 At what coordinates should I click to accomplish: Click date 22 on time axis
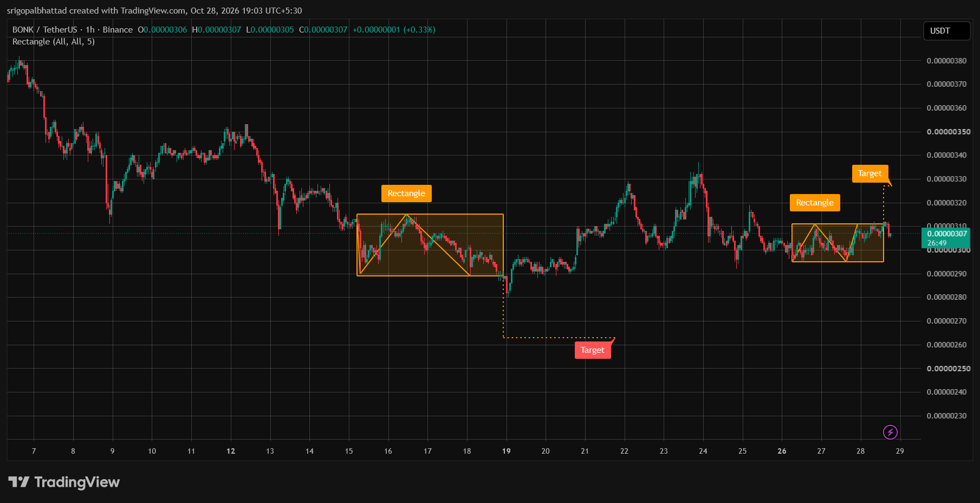(624, 451)
